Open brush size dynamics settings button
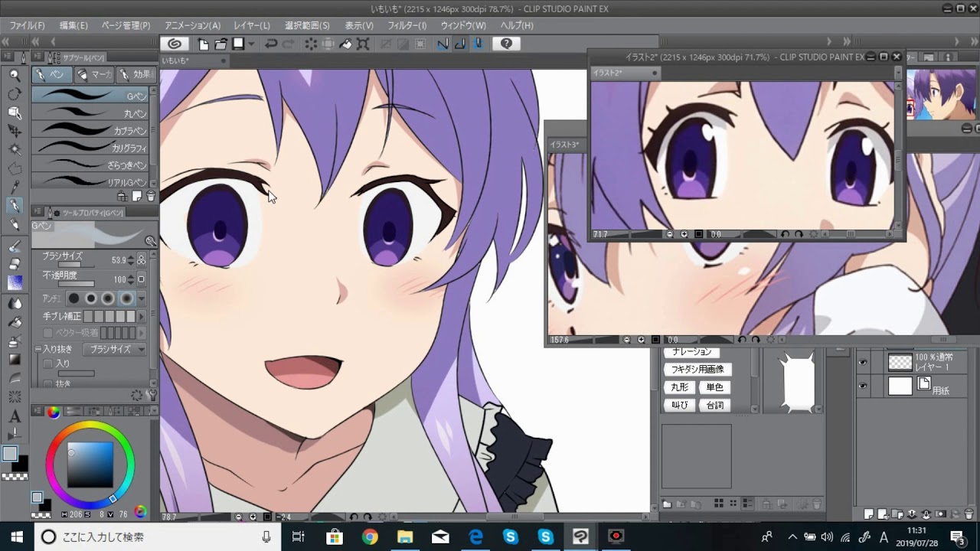Screen dimensions: 980x551 click(x=142, y=260)
